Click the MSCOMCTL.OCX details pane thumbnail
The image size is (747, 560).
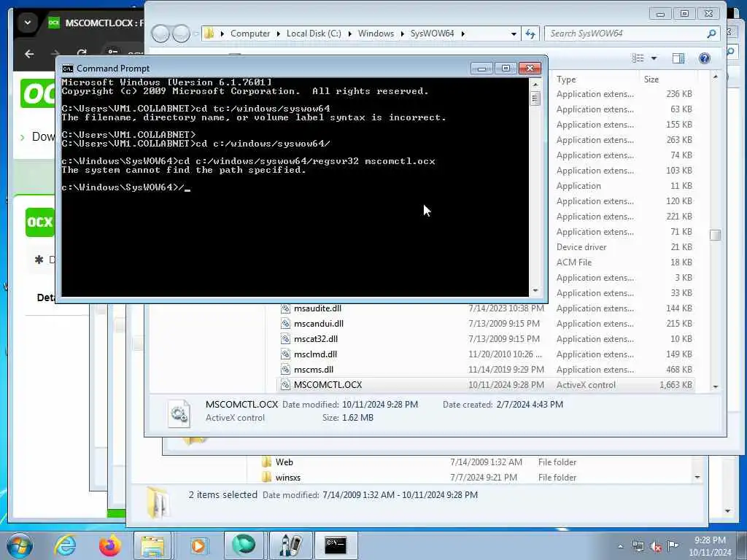click(179, 413)
